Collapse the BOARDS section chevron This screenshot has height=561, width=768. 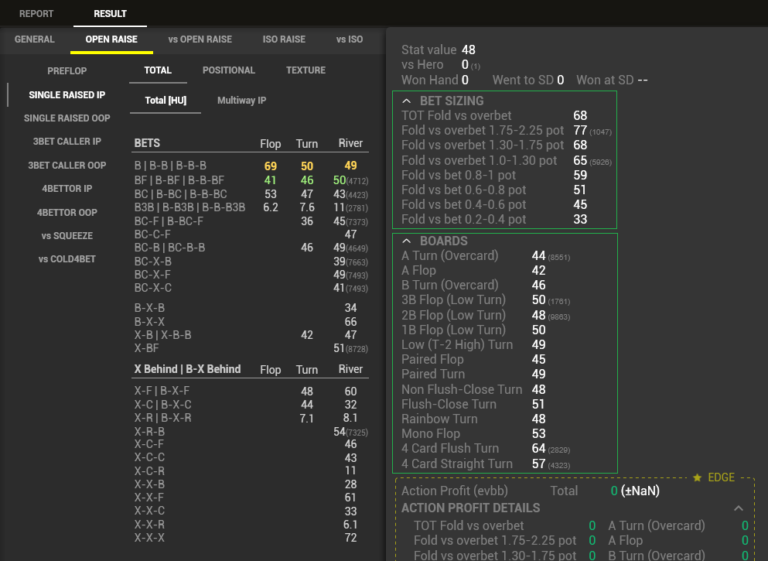pyautogui.click(x=407, y=241)
